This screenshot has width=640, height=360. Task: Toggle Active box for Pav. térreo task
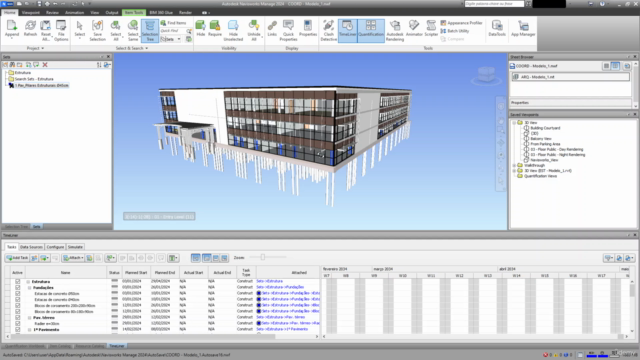click(18, 317)
